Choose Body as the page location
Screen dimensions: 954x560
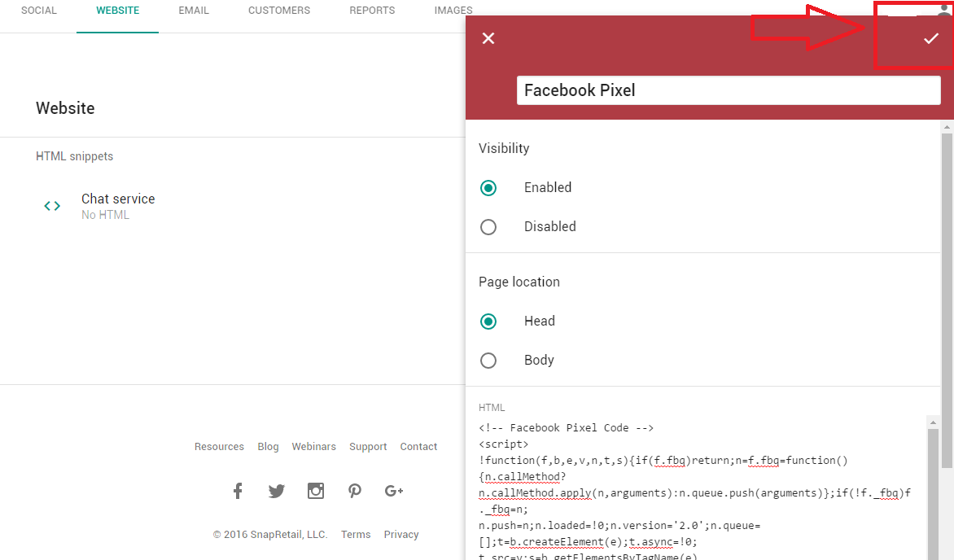coord(488,361)
